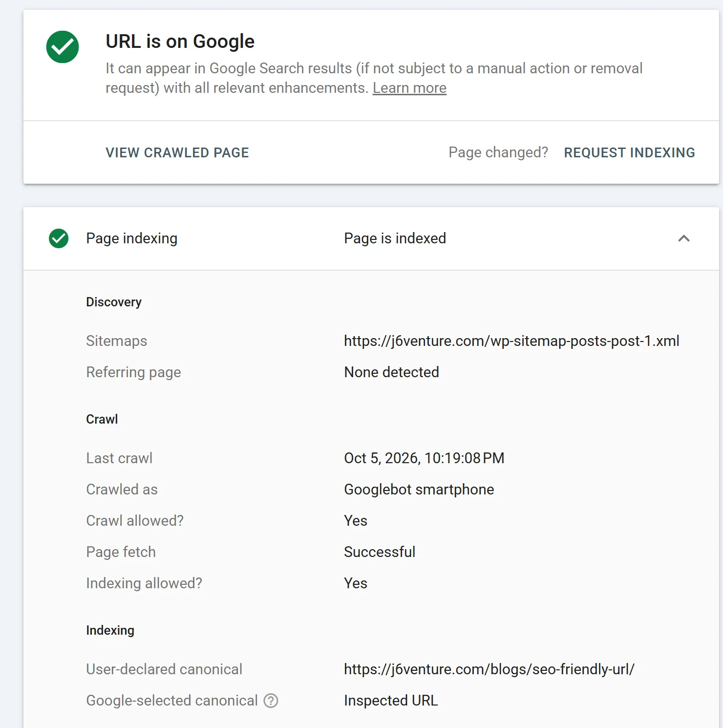Click the Successful page fetch value
Screen dimensions: 723x728
click(380, 552)
